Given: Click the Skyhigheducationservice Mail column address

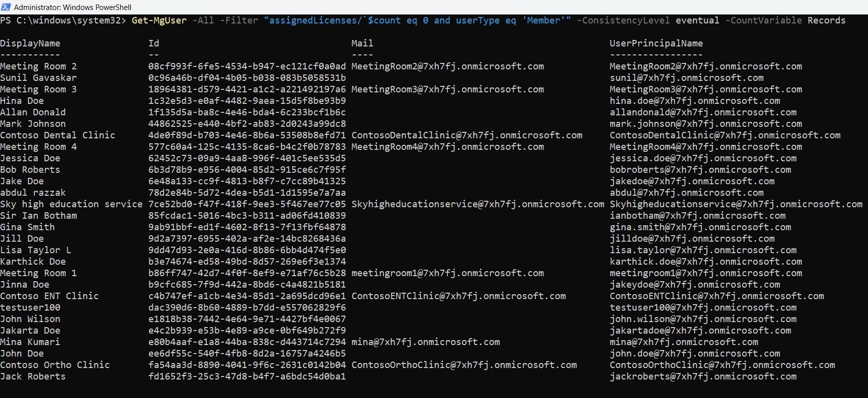Looking at the screenshot, I should (x=478, y=204).
